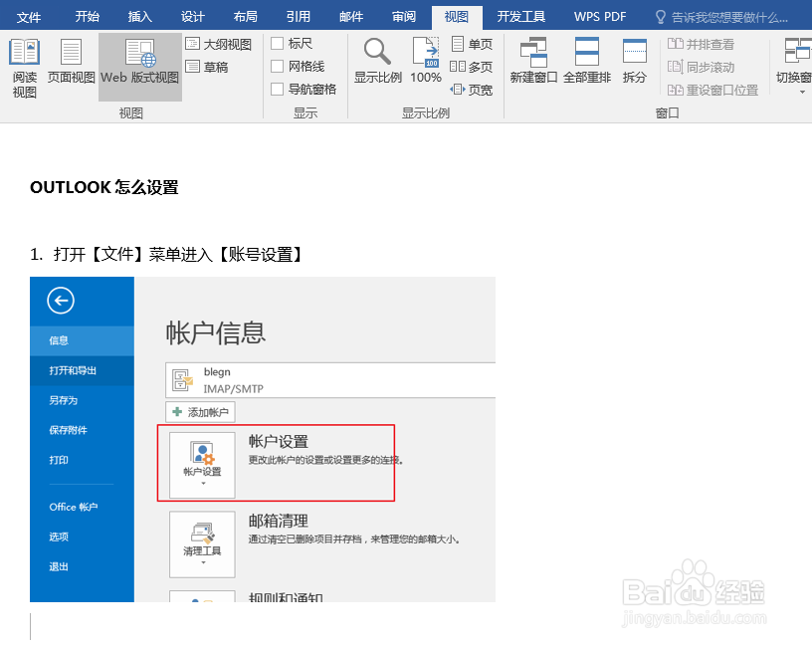Click the 帐户设置 heading beside the button
Image resolution: width=812 pixels, height=646 pixels.
tap(279, 441)
